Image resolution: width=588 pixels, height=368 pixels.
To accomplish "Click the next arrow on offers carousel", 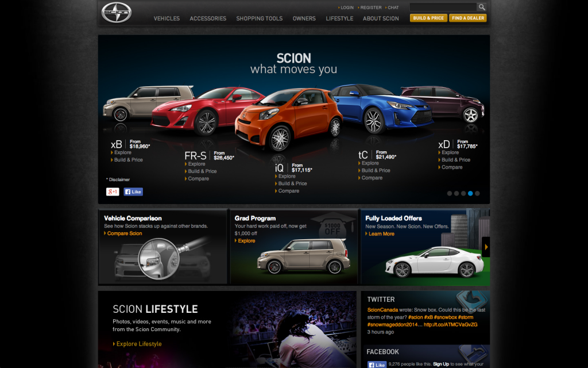I will (486, 247).
